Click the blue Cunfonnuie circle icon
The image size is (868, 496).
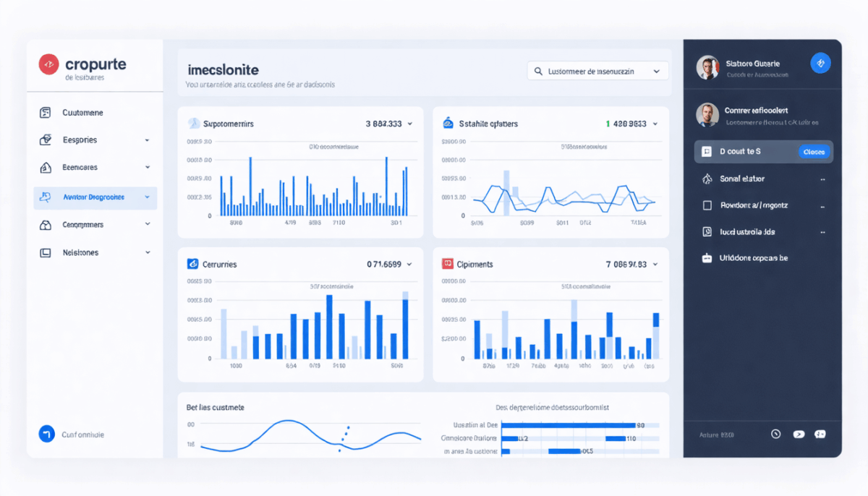point(47,434)
